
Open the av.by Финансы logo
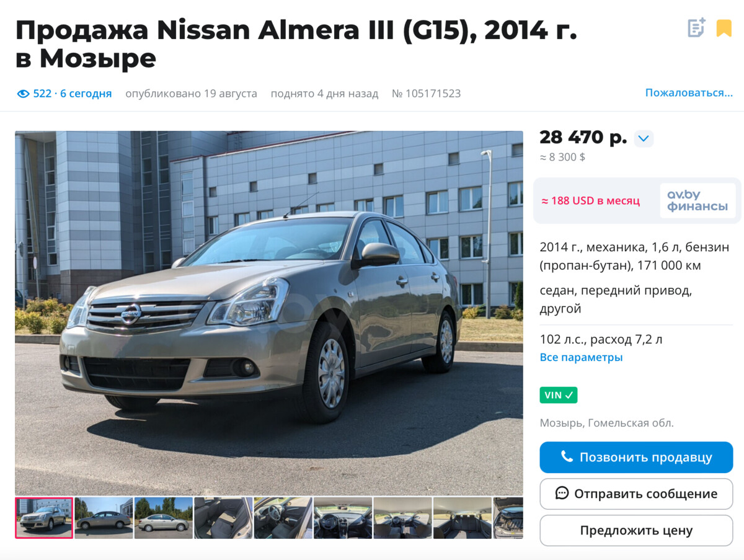click(697, 200)
